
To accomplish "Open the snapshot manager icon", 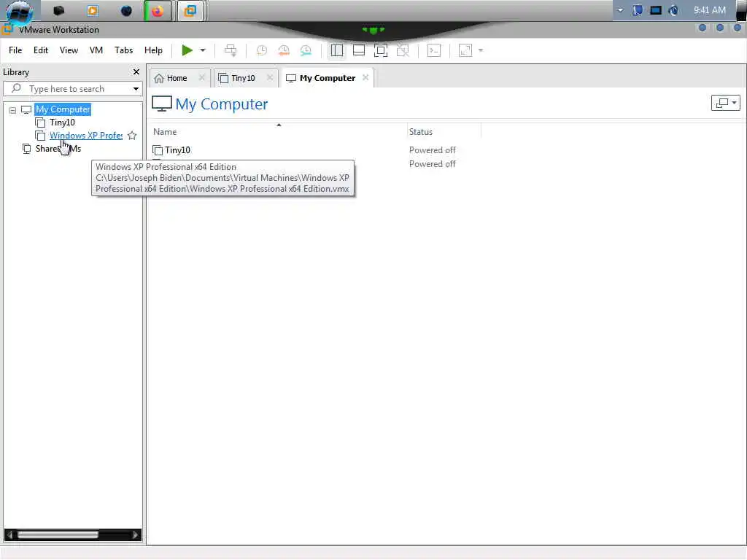I will coord(306,50).
